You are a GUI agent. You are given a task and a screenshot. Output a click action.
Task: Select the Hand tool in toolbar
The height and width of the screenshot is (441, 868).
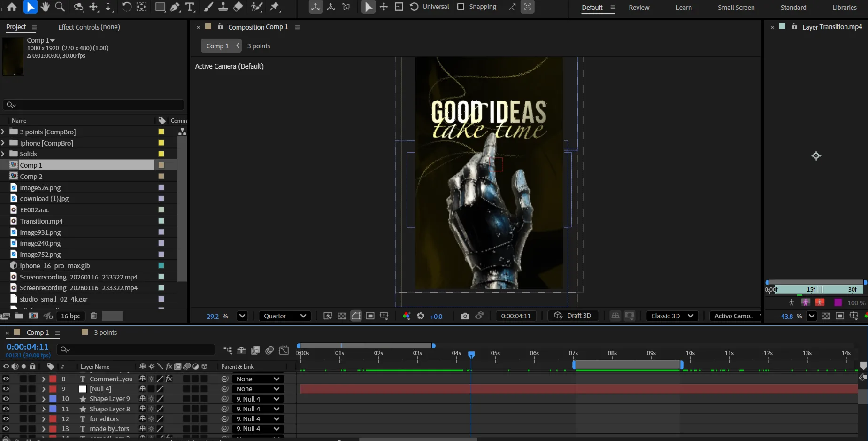pos(45,7)
